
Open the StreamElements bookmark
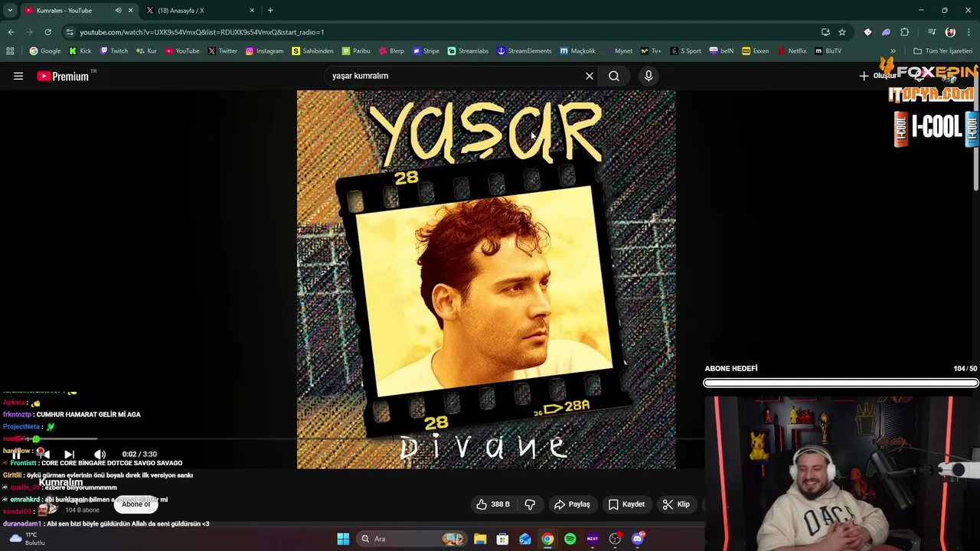tap(524, 51)
